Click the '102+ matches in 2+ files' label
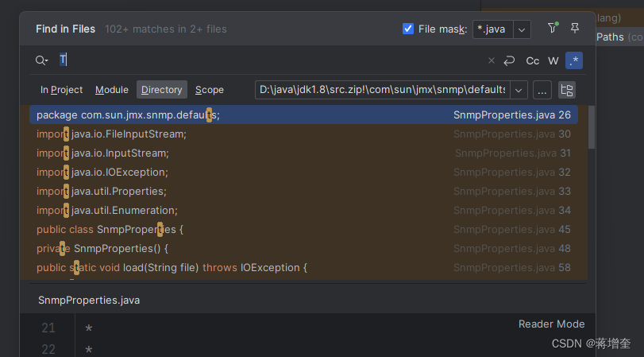This screenshot has width=644, height=357. click(x=165, y=29)
